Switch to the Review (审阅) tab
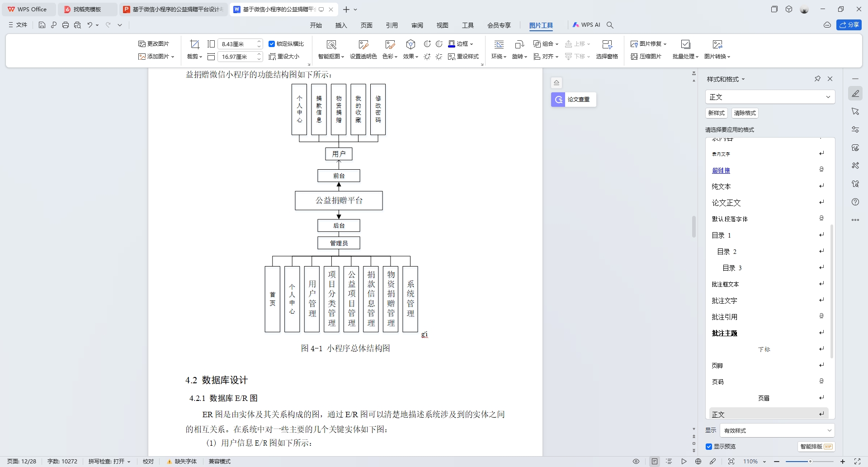 click(x=417, y=25)
